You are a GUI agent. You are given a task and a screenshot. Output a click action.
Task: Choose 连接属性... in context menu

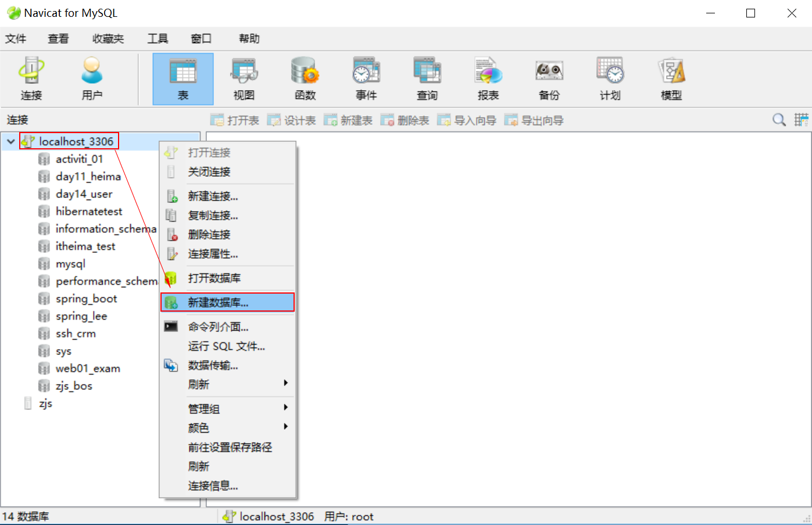(x=228, y=253)
